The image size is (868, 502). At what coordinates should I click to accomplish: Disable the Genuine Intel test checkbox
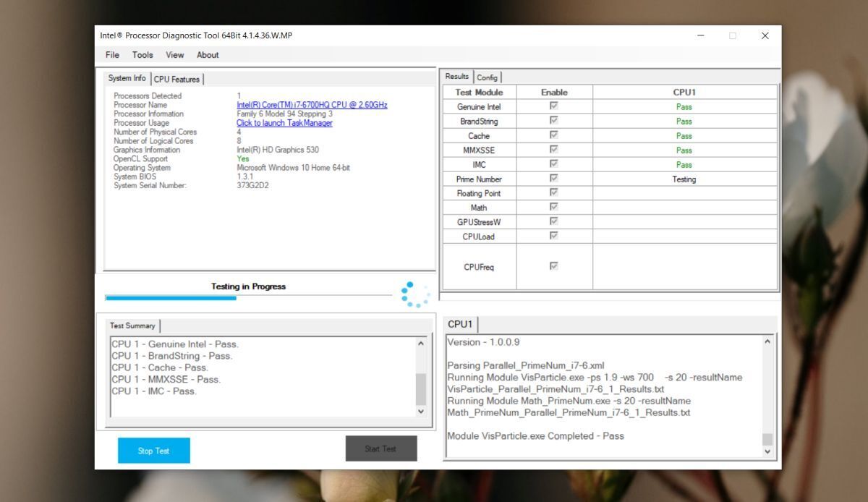[x=553, y=106]
